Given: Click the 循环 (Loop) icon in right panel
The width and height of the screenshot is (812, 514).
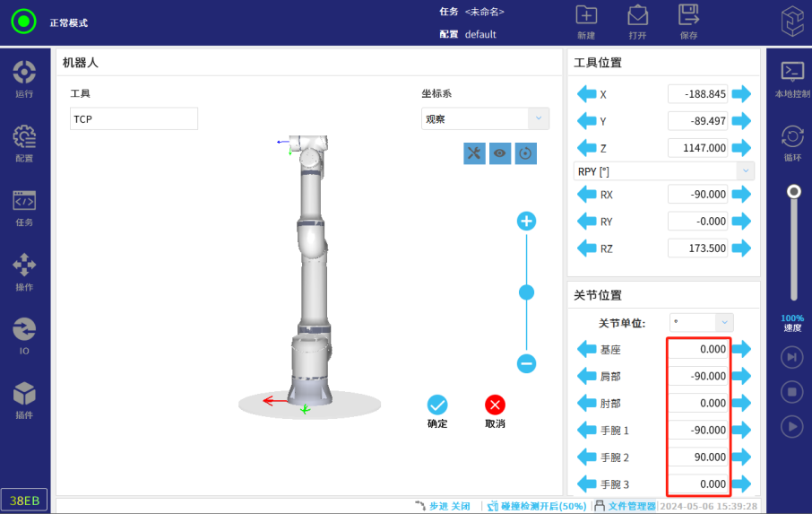Looking at the screenshot, I should point(792,141).
